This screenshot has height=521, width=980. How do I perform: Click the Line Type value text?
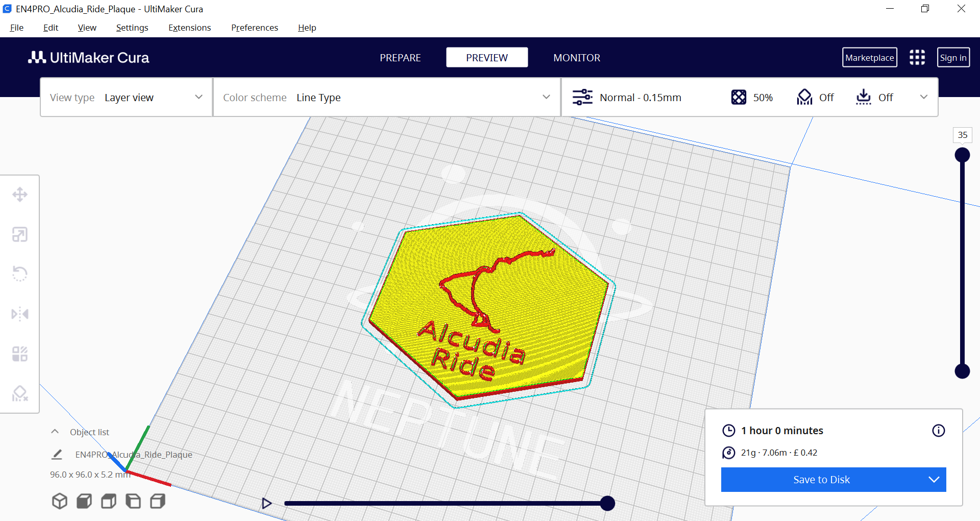coord(318,98)
